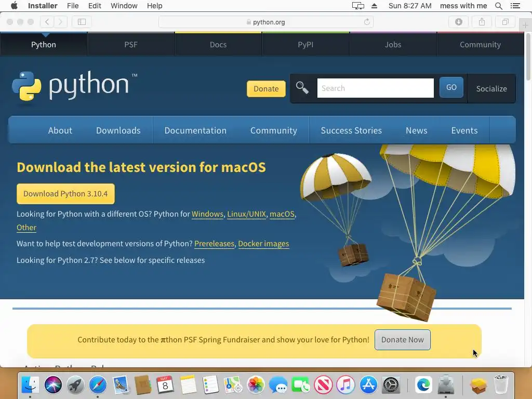Open the FaceTime icon in Dock
The height and width of the screenshot is (399, 532).
pyautogui.click(x=301, y=385)
